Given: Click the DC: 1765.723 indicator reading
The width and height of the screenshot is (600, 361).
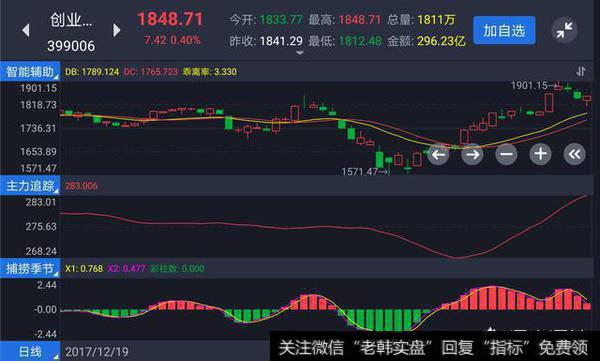Looking at the screenshot, I should pyautogui.click(x=151, y=72).
